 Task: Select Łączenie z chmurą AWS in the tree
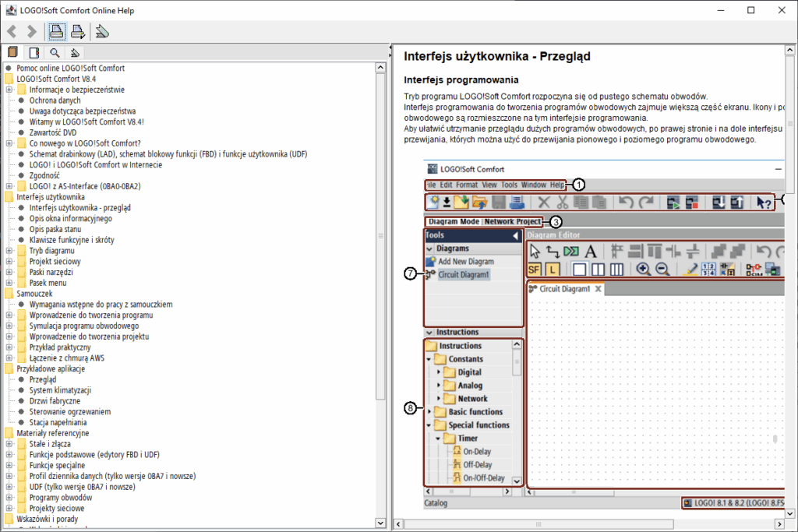coord(67,358)
